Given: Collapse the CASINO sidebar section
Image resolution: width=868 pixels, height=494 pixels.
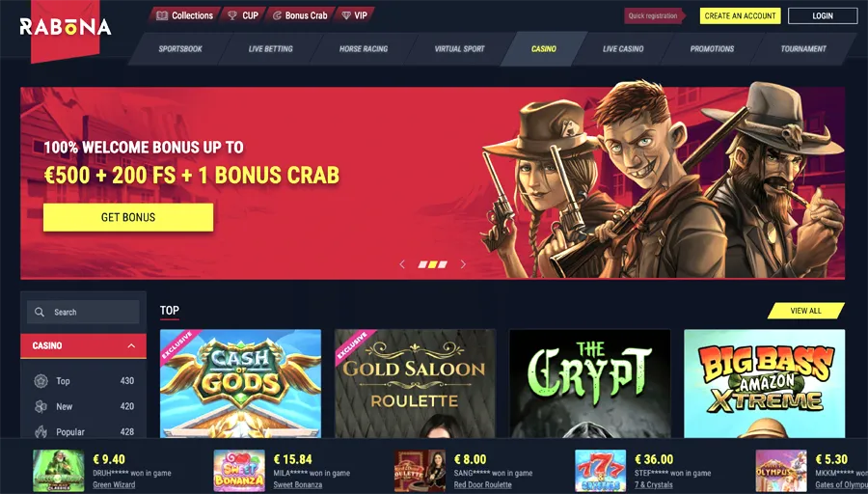Looking at the screenshot, I should coord(131,345).
